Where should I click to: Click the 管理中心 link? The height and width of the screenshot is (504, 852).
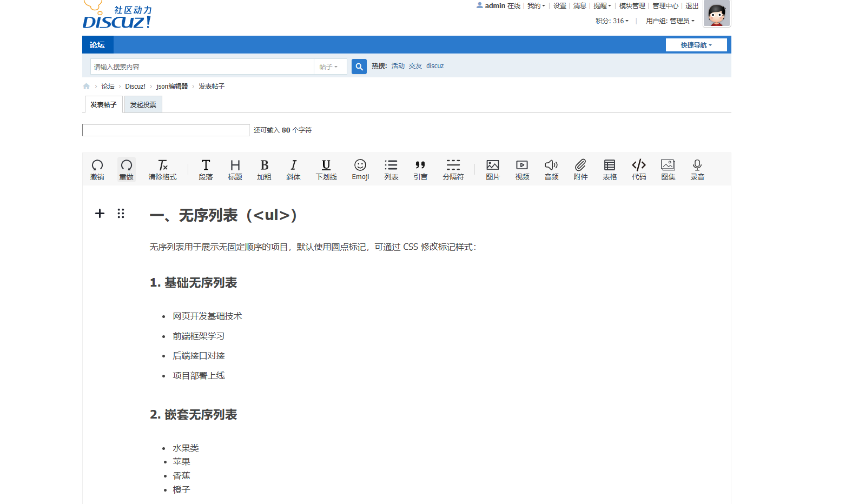pyautogui.click(x=665, y=6)
